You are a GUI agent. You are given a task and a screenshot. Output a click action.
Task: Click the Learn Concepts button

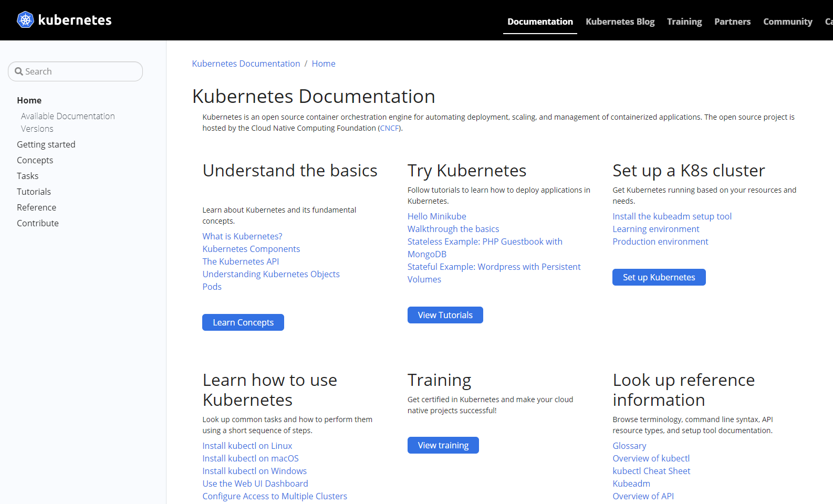(243, 322)
